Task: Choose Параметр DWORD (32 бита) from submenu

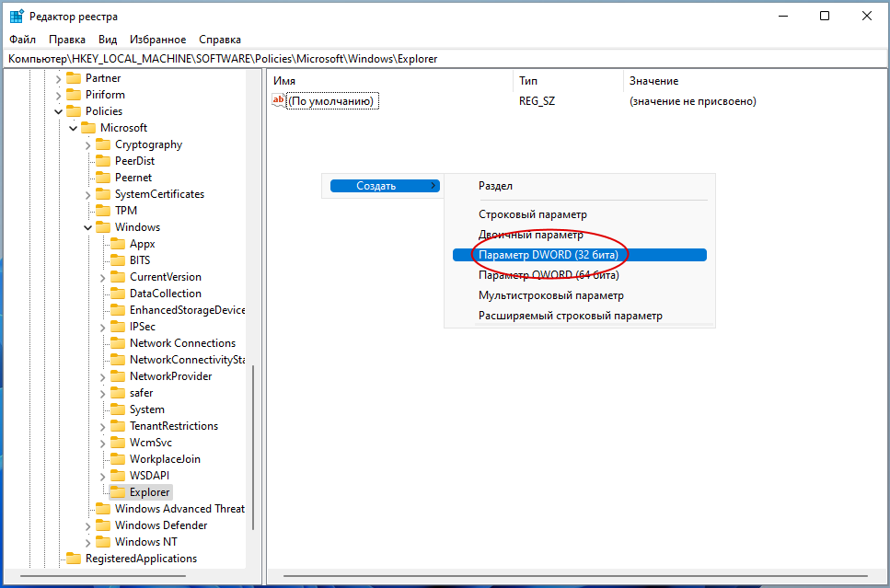Action: (x=580, y=256)
